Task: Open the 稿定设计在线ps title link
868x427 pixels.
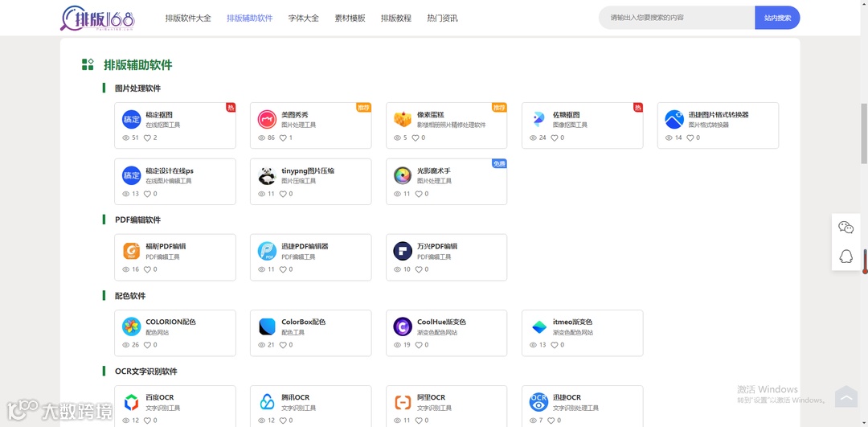Action: coord(170,170)
